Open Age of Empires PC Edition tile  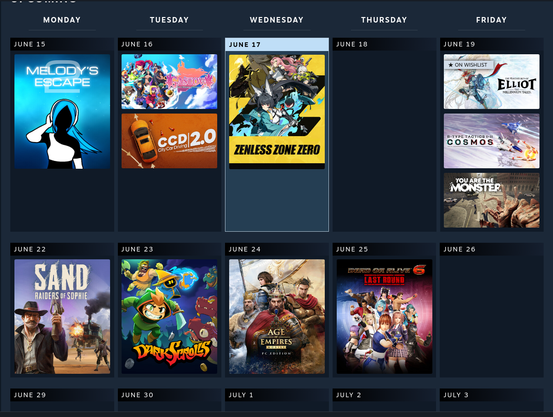click(x=277, y=316)
